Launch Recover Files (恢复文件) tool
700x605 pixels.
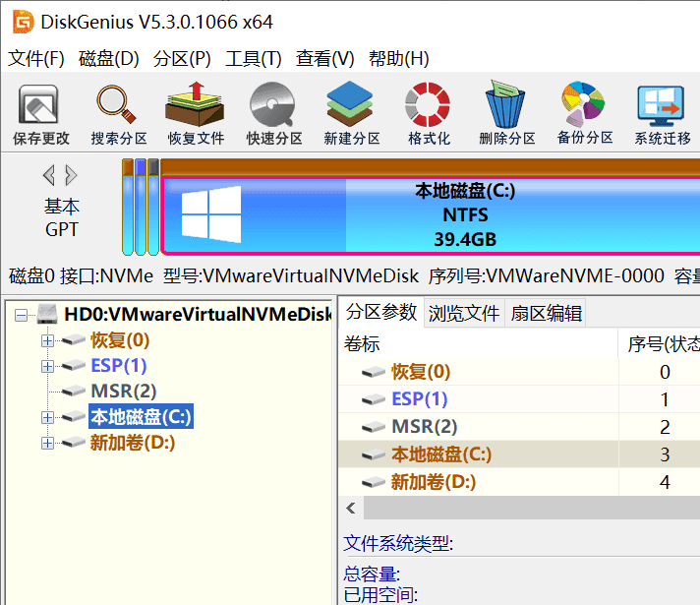(196, 114)
